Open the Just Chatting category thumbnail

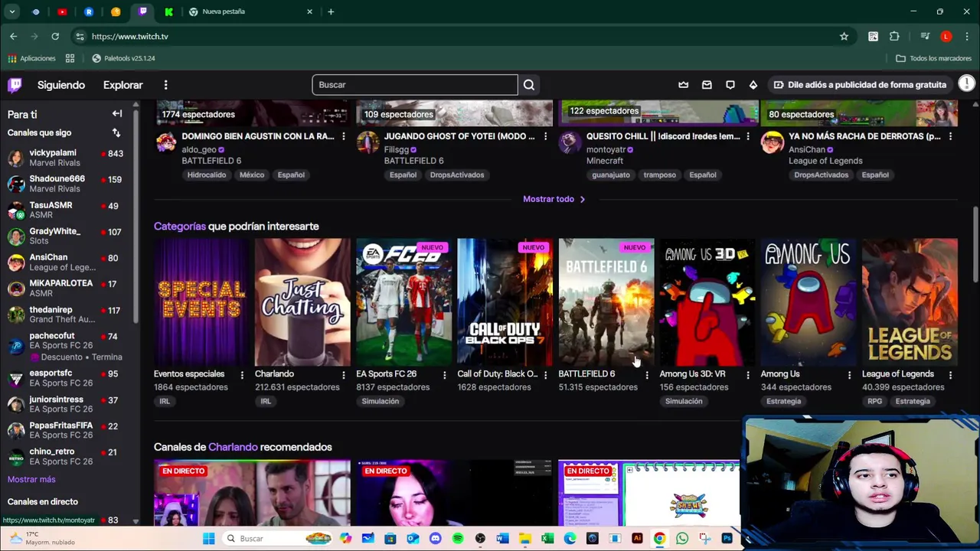coord(302,302)
